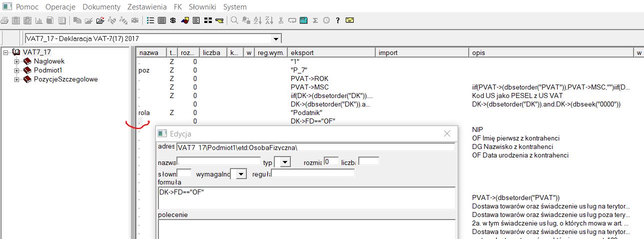This screenshot has width=644, height=239.
Task: Click the open folder with red arrow icon
Action: tap(100, 20)
